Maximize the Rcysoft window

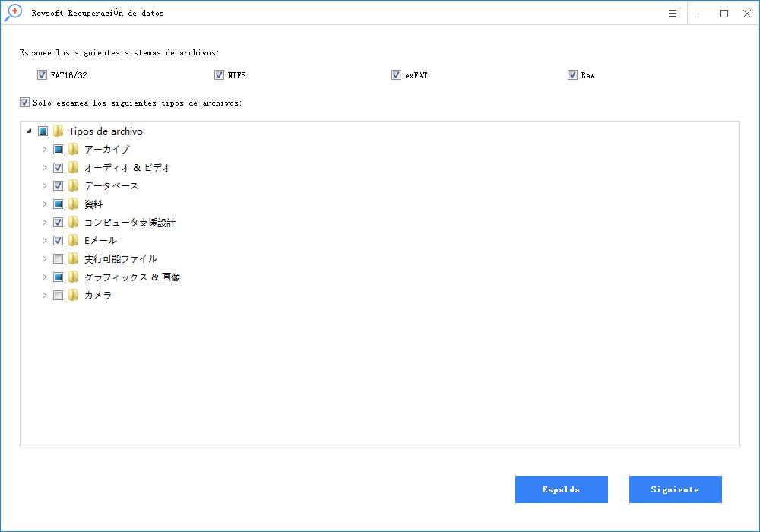pos(724,14)
